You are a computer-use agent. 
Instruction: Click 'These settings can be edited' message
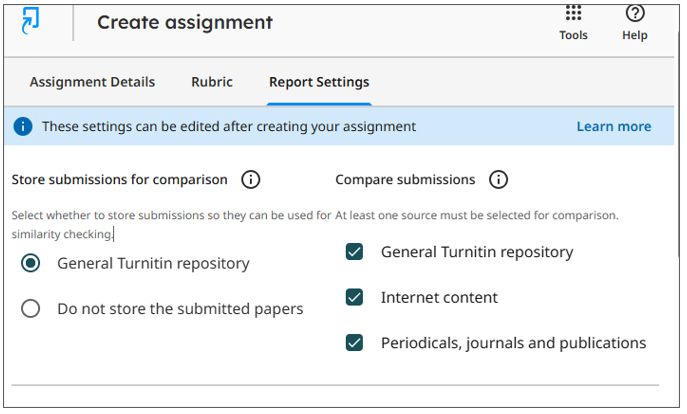[x=229, y=127]
